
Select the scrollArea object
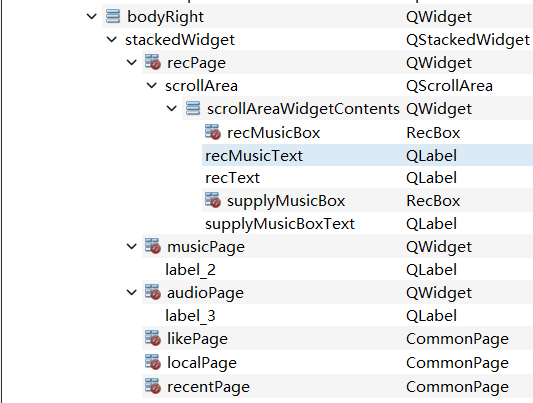pos(201,86)
